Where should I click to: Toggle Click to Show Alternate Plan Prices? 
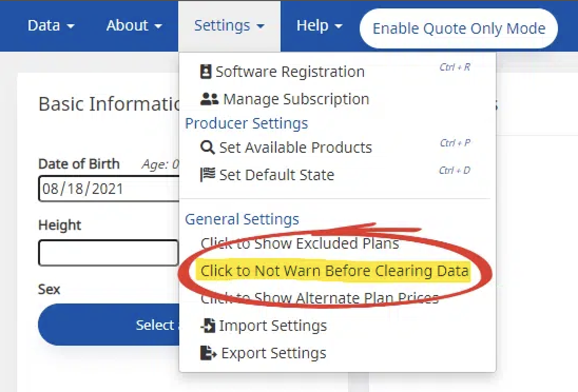coord(320,298)
